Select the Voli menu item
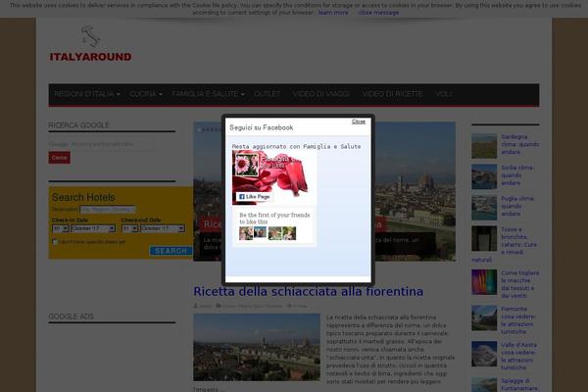 click(x=444, y=94)
